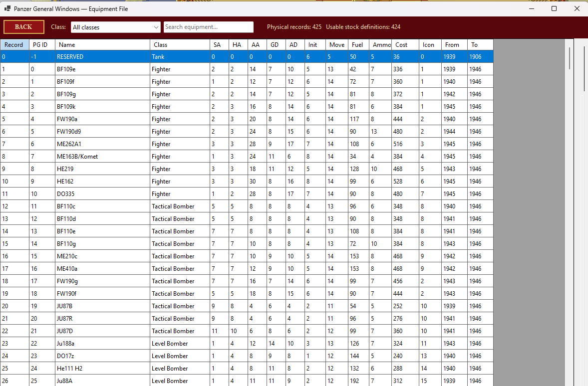Select the ME210c row name
Image resolution: width=588 pixels, height=386 pixels.
click(102, 256)
